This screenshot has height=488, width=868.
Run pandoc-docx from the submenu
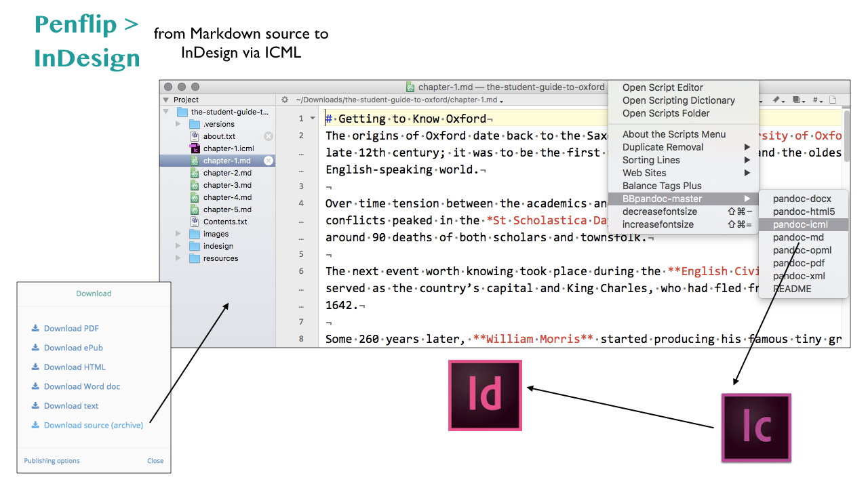point(804,199)
